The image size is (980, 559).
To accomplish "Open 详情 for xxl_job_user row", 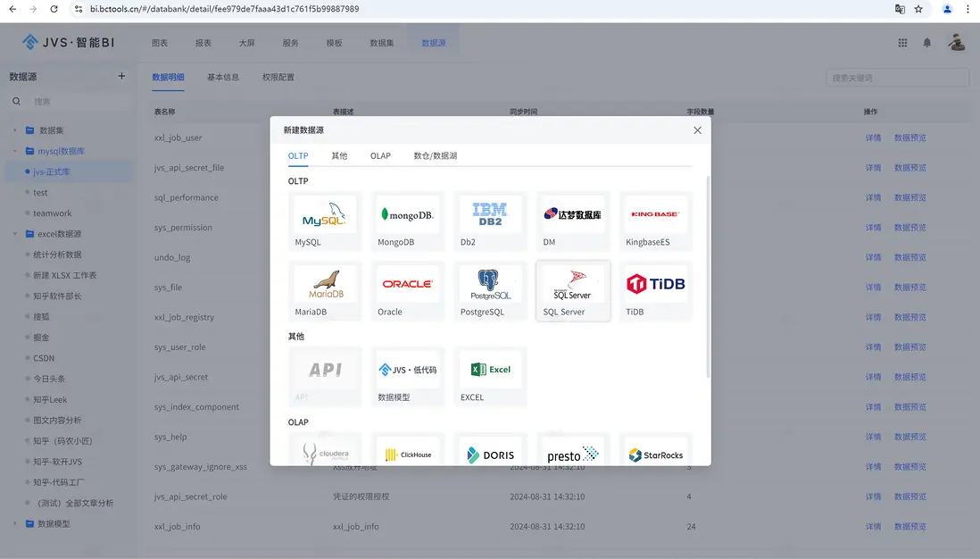I will [x=873, y=138].
